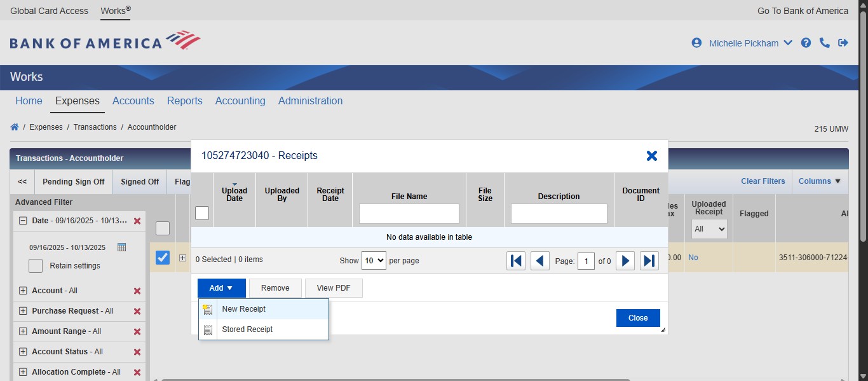Go to first page of receipts
The image size is (868, 381).
coord(516,261)
